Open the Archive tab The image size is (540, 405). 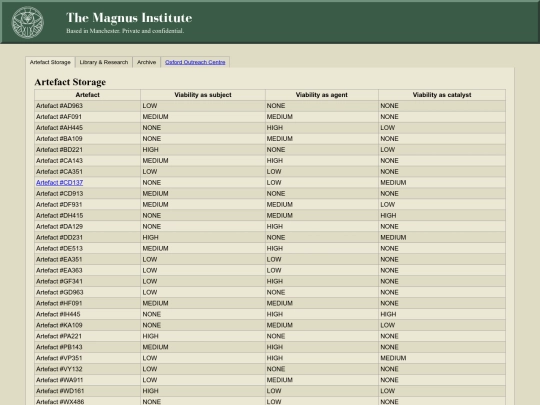pos(146,62)
